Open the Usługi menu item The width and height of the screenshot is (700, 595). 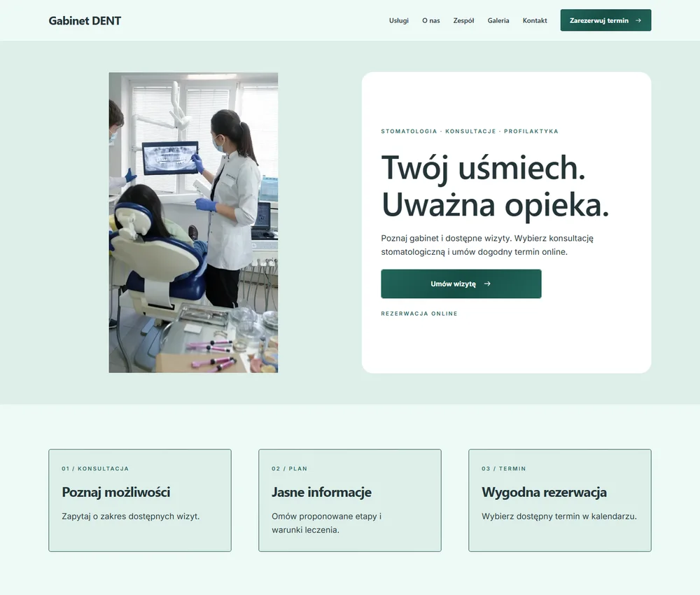click(399, 20)
